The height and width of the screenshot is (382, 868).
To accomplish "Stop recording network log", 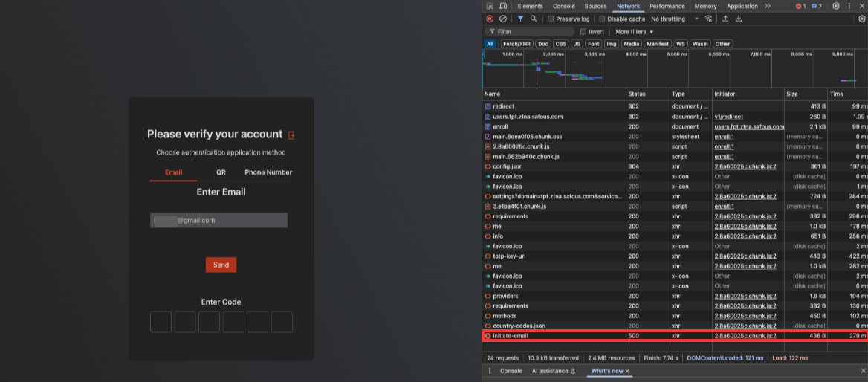I will tap(490, 19).
